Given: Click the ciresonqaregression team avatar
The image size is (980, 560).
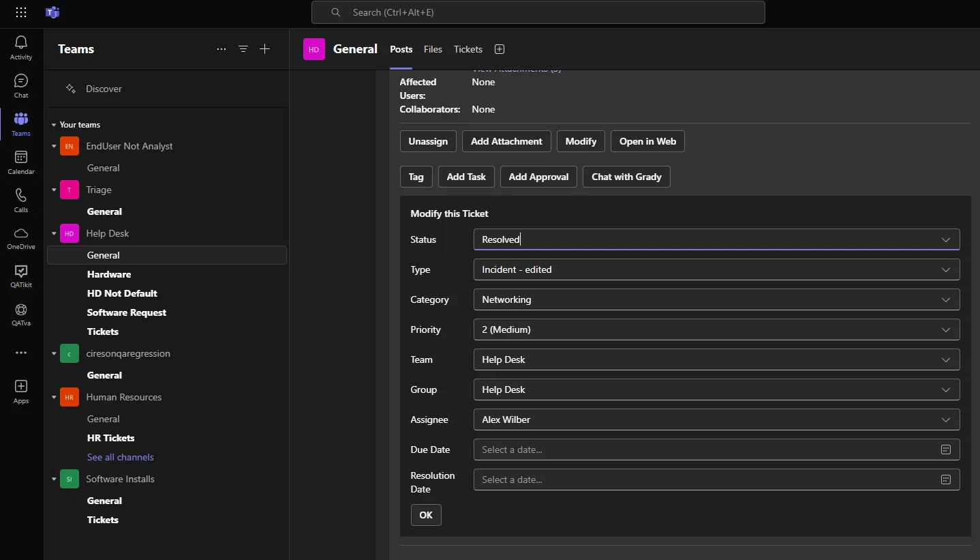Looking at the screenshot, I should (70, 353).
